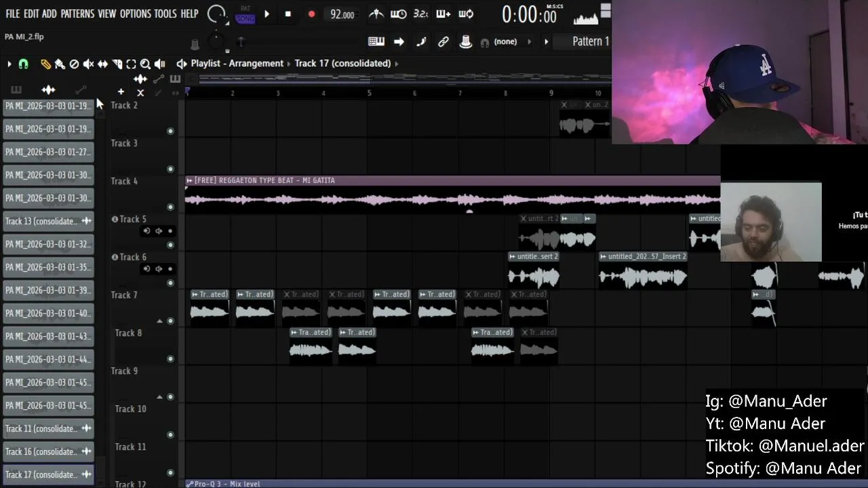The height and width of the screenshot is (488, 868).
Task: Mute Track 4 using its green dot
Action: point(170,207)
